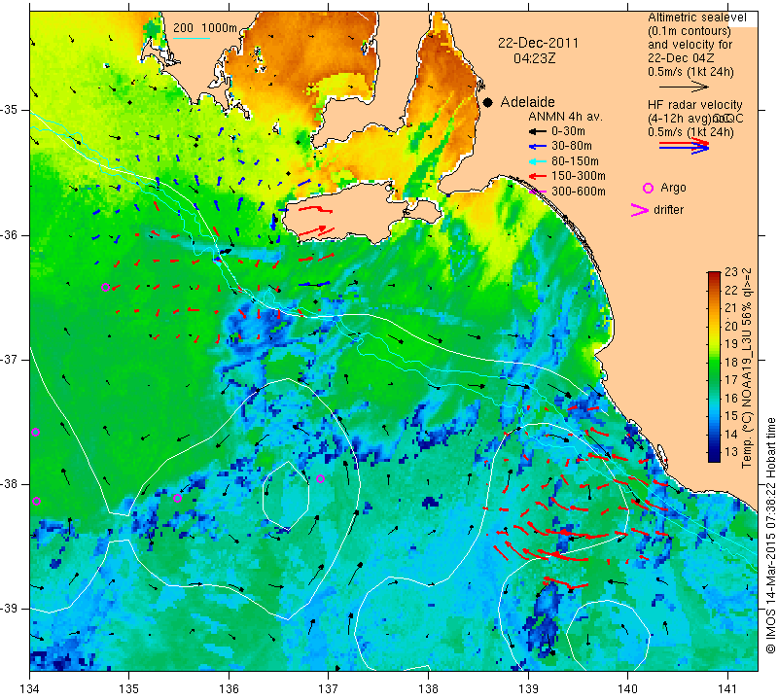The height and width of the screenshot is (700, 778).
Task: Click the "0-30m" legend text
Action: click(x=568, y=131)
